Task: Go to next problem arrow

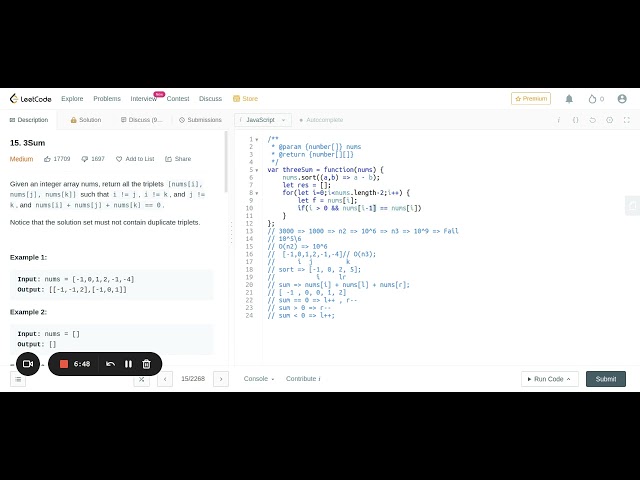Action: [221, 379]
